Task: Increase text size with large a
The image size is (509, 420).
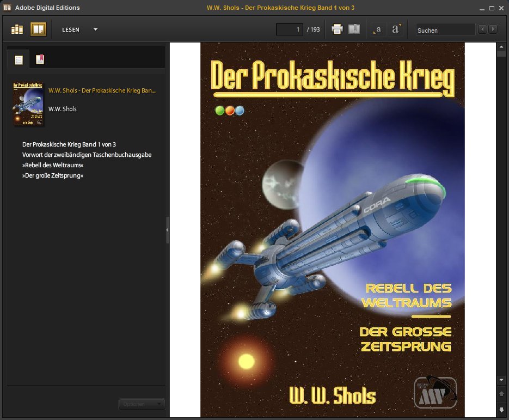Action: 396,29
